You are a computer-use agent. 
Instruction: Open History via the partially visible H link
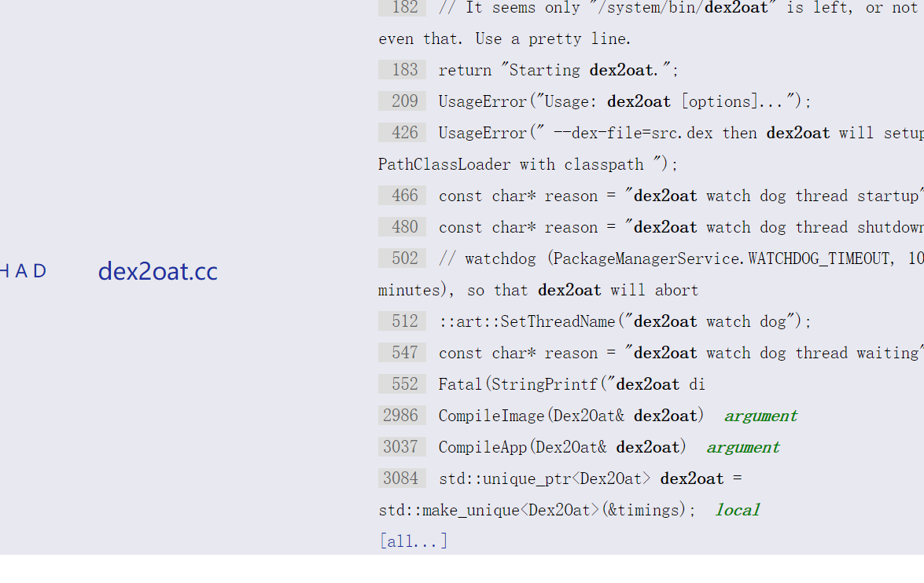tap(4, 271)
